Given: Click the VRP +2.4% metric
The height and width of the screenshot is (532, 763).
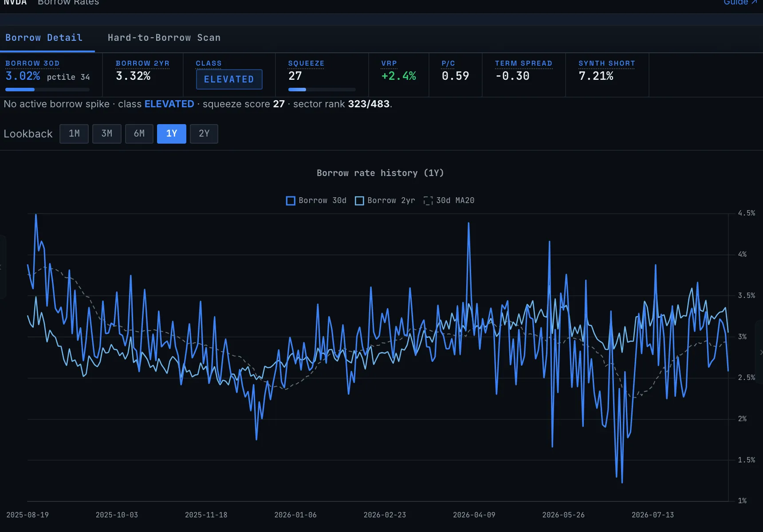Looking at the screenshot, I should (399, 76).
